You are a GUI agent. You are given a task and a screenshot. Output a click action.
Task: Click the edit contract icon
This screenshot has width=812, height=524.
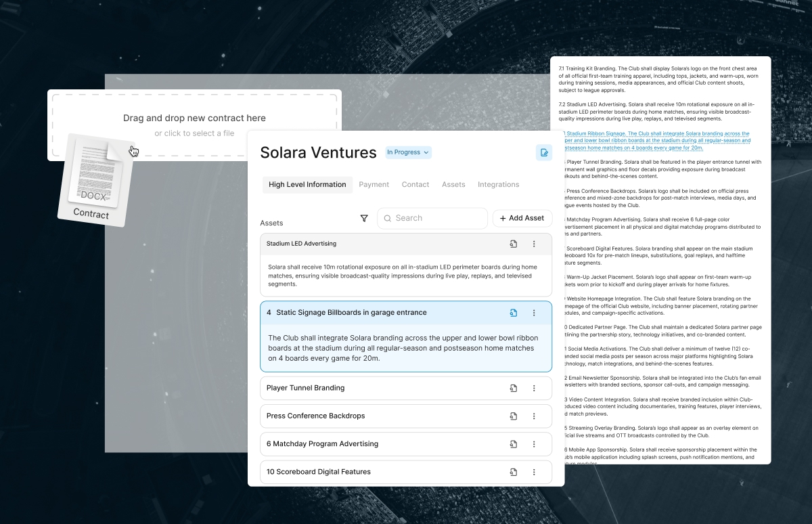pos(544,152)
